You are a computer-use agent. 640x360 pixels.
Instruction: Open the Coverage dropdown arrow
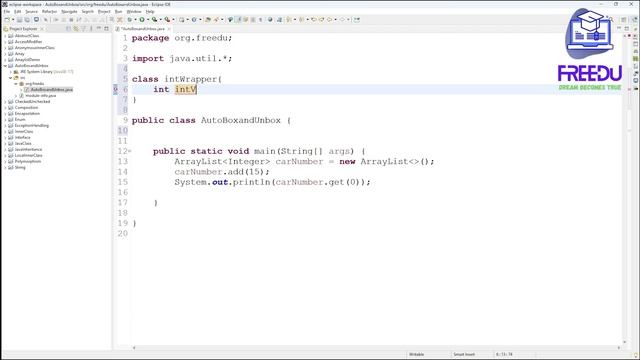(160, 20)
